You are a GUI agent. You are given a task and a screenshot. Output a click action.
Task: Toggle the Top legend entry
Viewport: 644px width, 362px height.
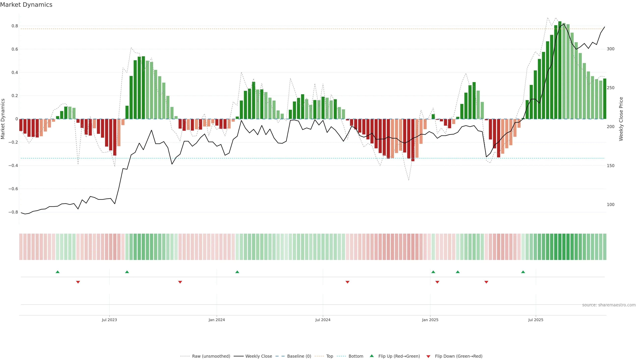pos(330,356)
